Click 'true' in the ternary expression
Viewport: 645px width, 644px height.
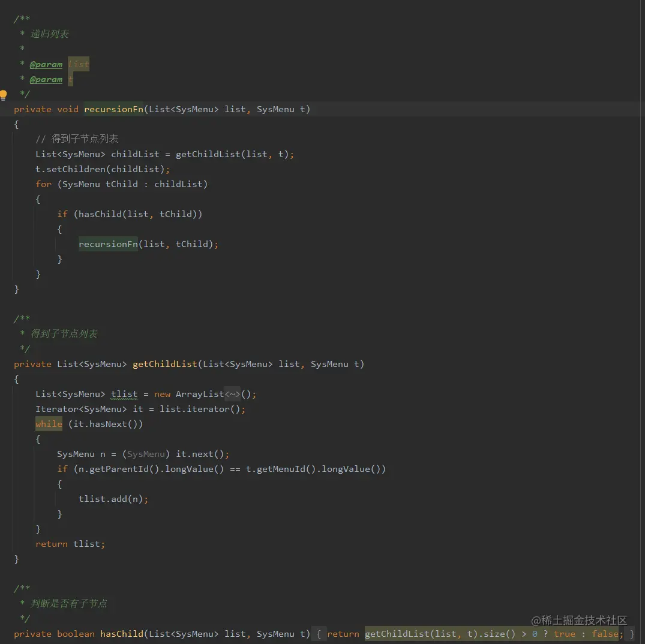(x=565, y=634)
